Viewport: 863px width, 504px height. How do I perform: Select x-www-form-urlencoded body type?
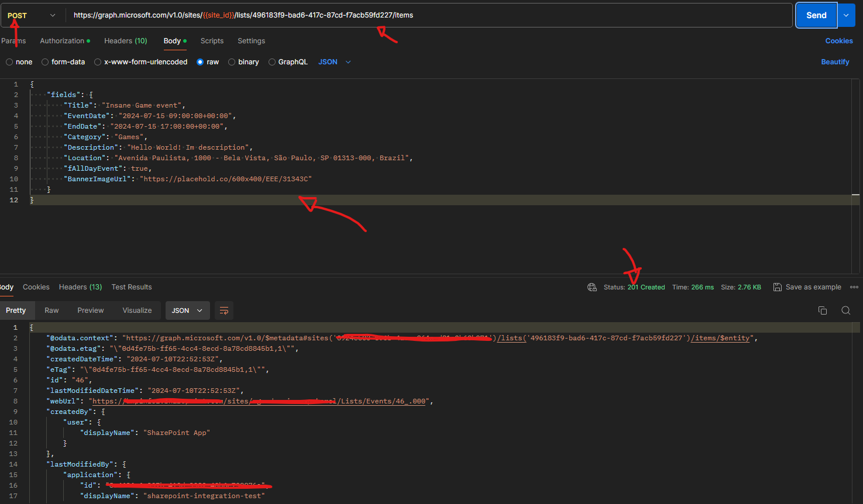pos(141,62)
